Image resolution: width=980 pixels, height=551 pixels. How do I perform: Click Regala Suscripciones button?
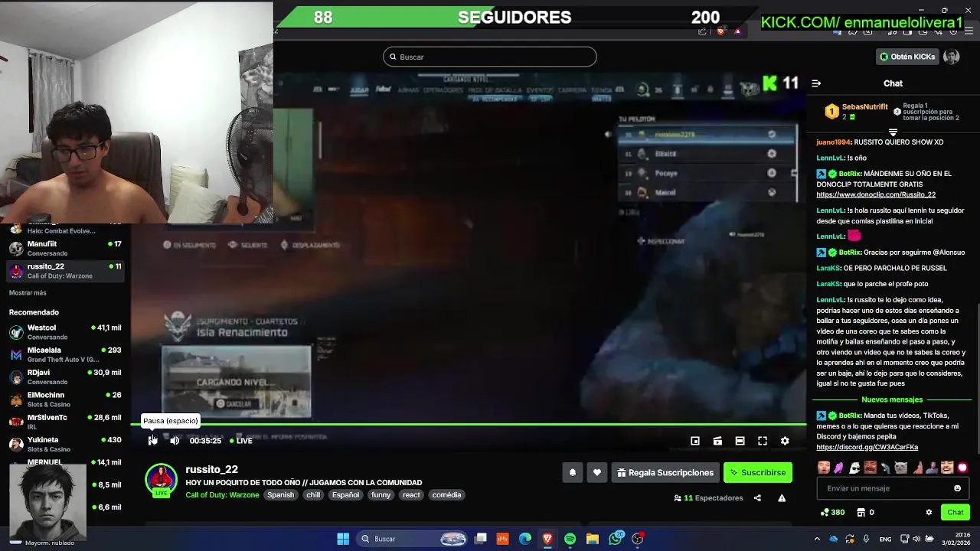point(665,473)
